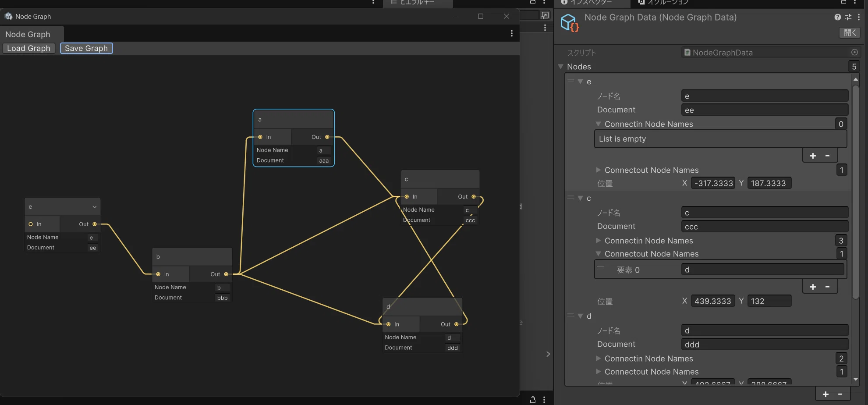The image size is (868, 405).
Task: Collapse Connectout Node Names under c
Action: point(599,254)
